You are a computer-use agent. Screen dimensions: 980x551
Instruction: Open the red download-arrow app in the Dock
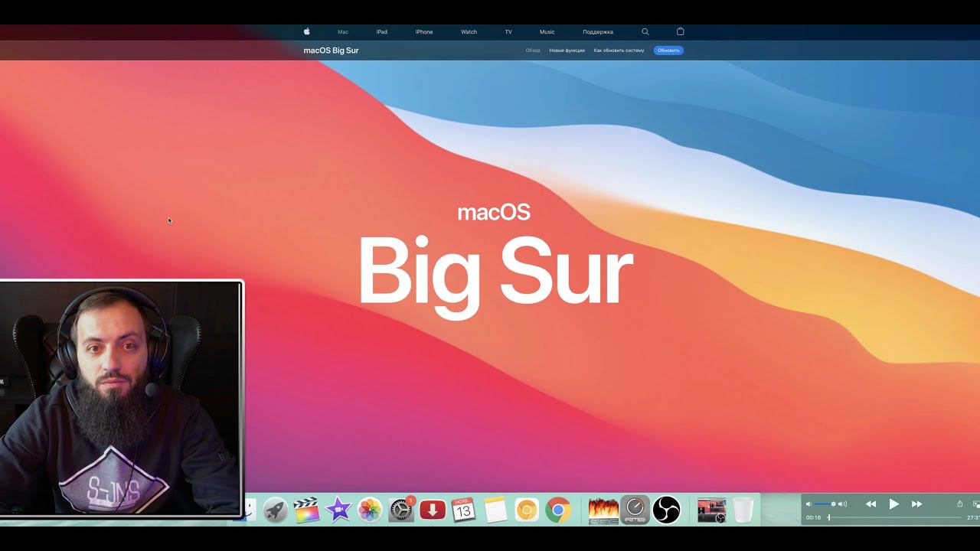coord(433,510)
